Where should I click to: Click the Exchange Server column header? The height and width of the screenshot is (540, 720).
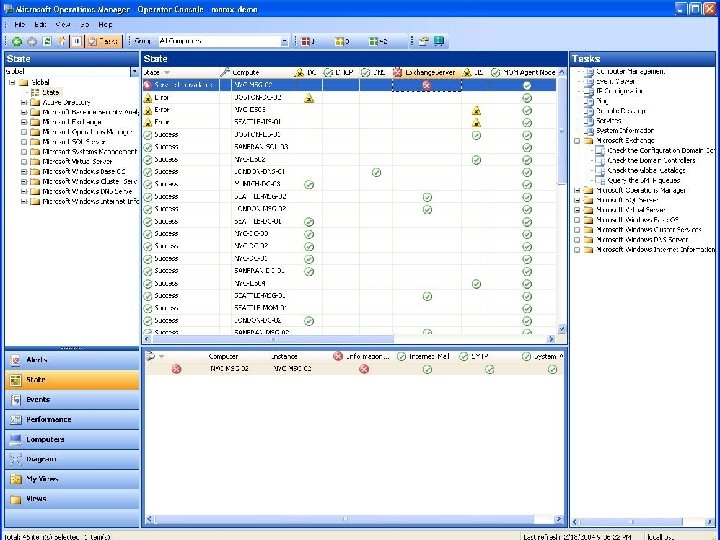[426, 73]
